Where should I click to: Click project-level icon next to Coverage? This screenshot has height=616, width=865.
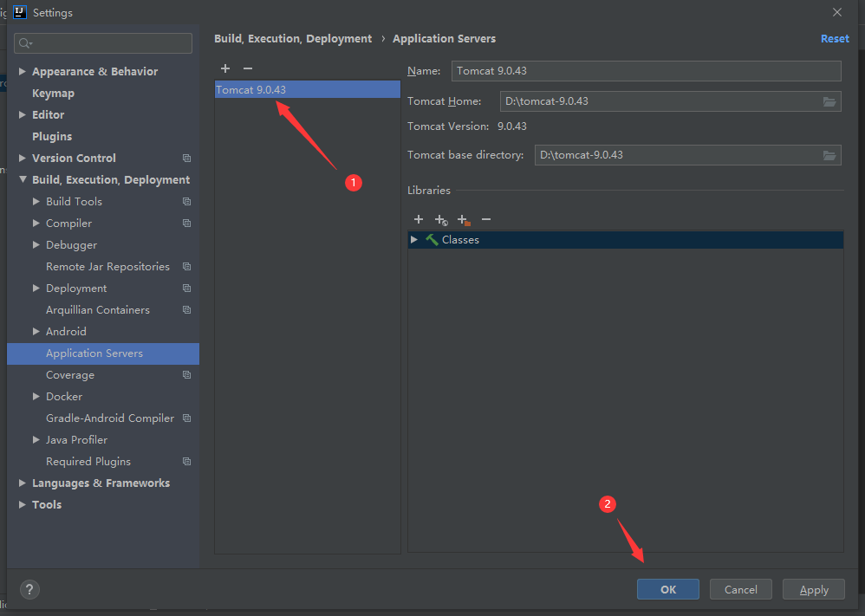tap(187, 375)
